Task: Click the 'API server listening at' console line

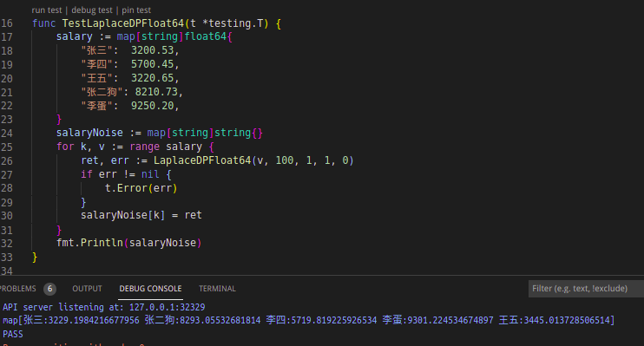Action: (x=104, y=307)
